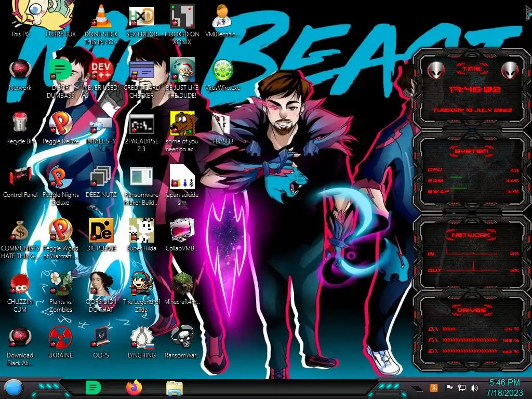Open File Explorer from the taskbar
Screen dimensions: 532x399
[x=175, y=388]
